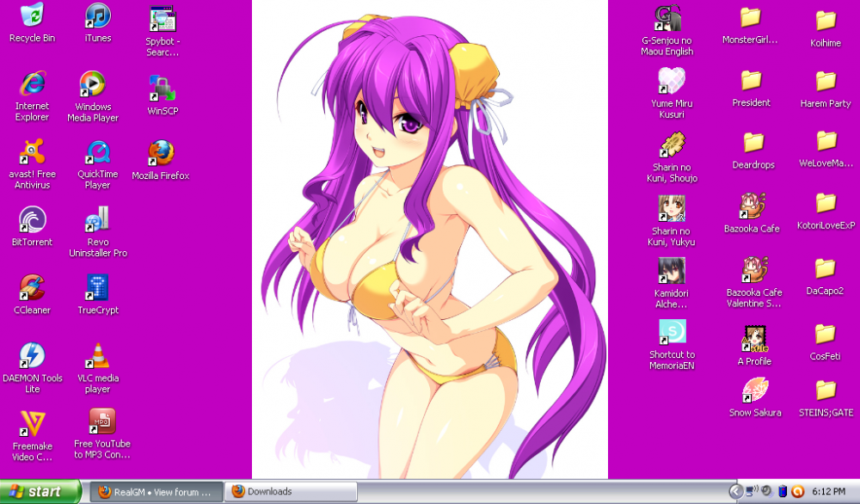
Task: Switch to RealGM View forum taskbar window
Action: coord(156,492)
